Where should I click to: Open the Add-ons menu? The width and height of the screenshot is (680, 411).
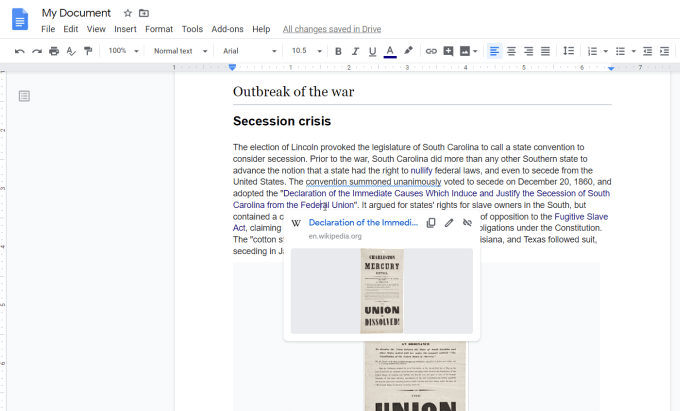(x=227, y=29)
